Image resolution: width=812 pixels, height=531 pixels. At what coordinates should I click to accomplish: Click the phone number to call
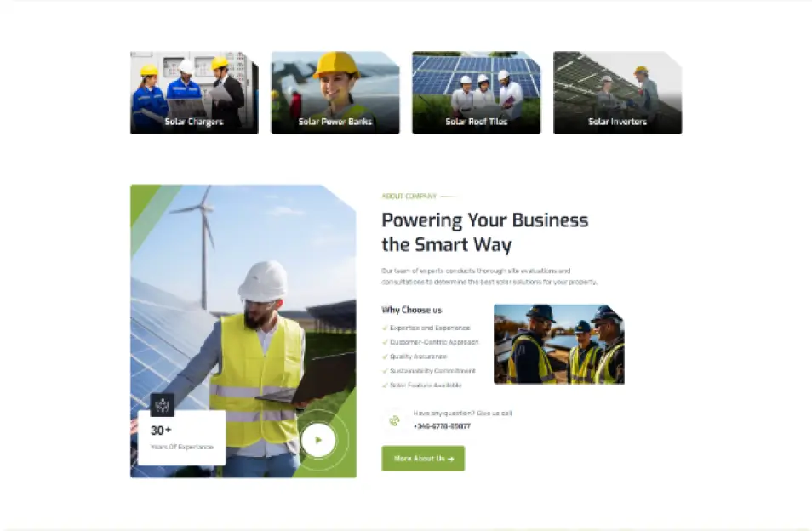tap(442, 426)
